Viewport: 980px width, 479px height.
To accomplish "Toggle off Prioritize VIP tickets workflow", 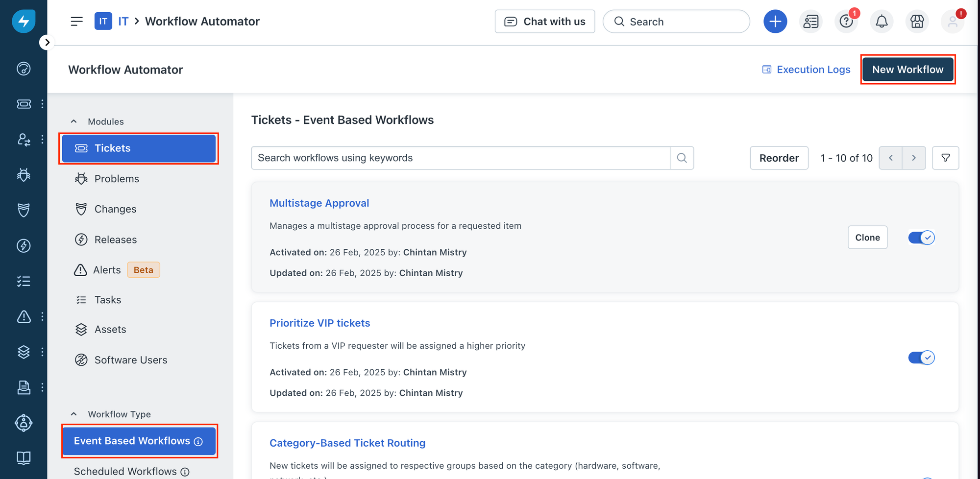I will tap(921, 358).
